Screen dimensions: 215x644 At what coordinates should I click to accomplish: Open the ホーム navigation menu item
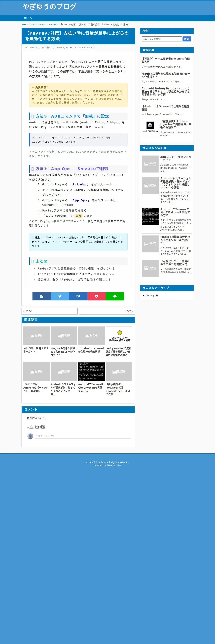(28, 18)
